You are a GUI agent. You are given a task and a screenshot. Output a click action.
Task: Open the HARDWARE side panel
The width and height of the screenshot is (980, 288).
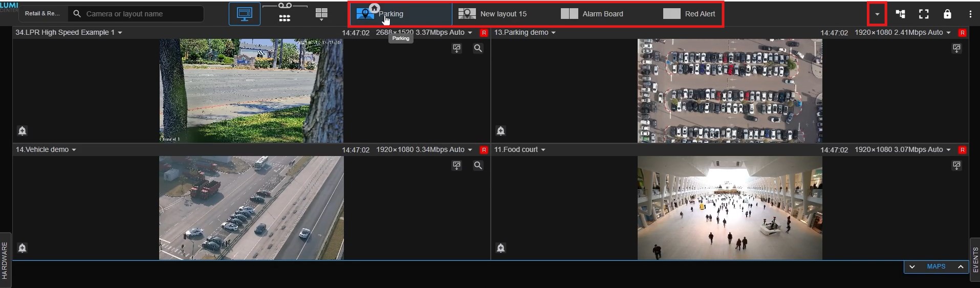point(5,260)
